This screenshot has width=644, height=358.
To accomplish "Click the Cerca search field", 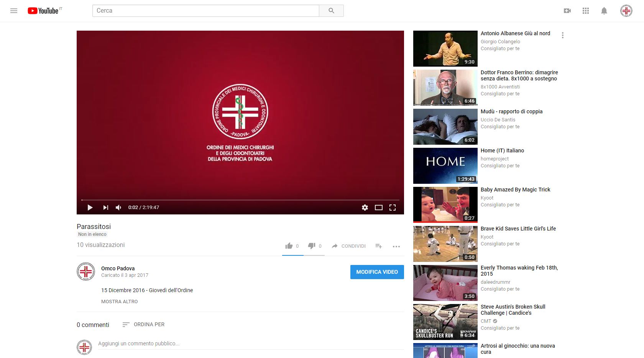I will [x=206, y=11].
